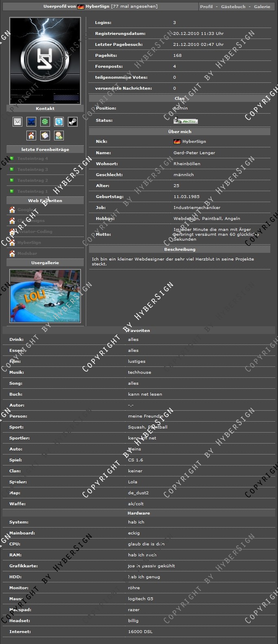Click the Steam contact icon
Image resolution: width=278 pixels, height=644 pixels.
[72, 122]
